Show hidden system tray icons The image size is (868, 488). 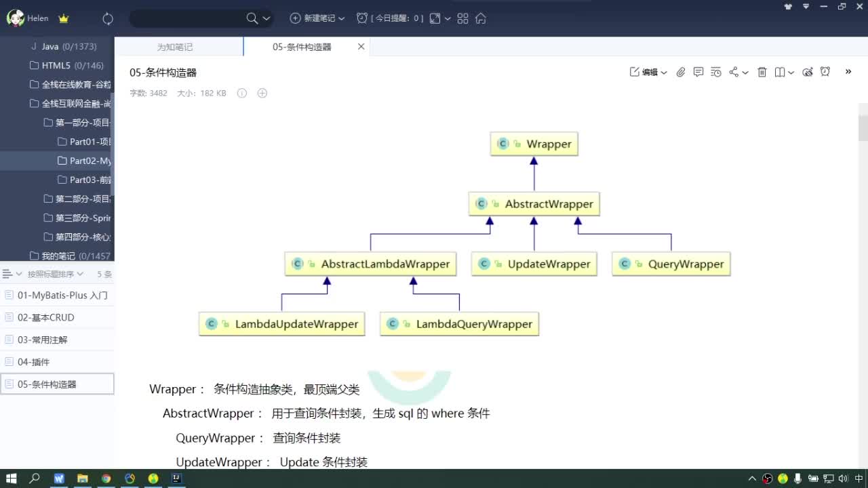coord(752,479)
